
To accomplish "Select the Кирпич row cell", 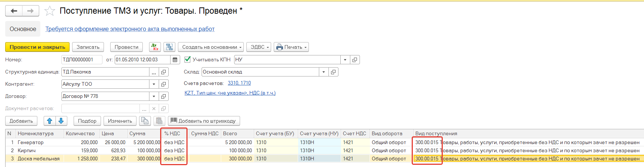I will tap(40, 150).
